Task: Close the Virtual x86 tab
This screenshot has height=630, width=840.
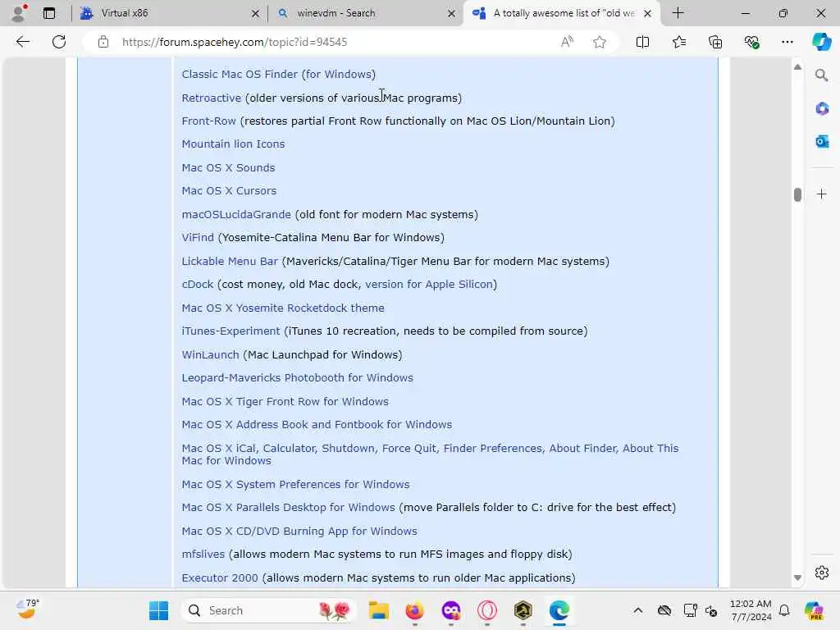Action: coord(256,13)
